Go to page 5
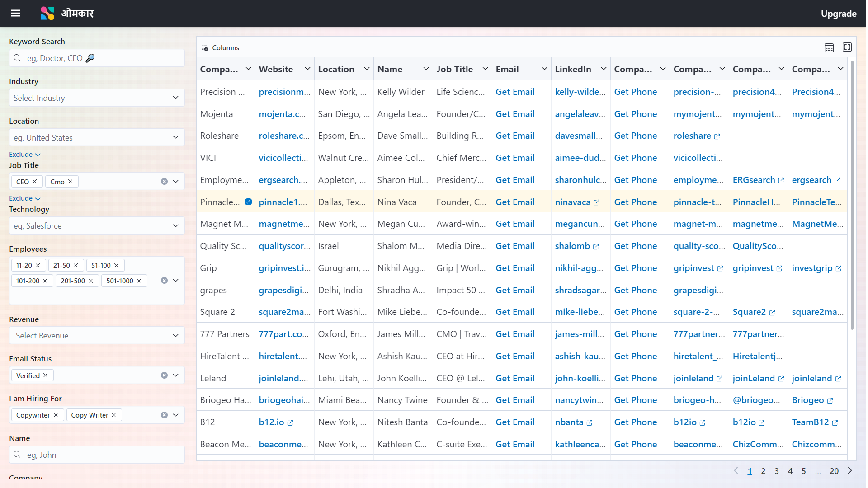Image resolution: width=868 pixels, height=488 pixels. 804,471
